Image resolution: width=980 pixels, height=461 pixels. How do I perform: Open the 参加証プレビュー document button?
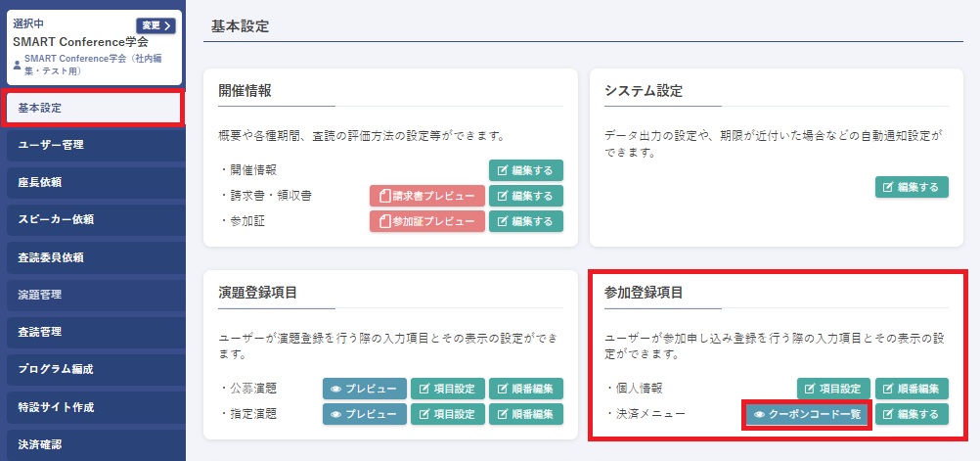[x=427, y=221]
